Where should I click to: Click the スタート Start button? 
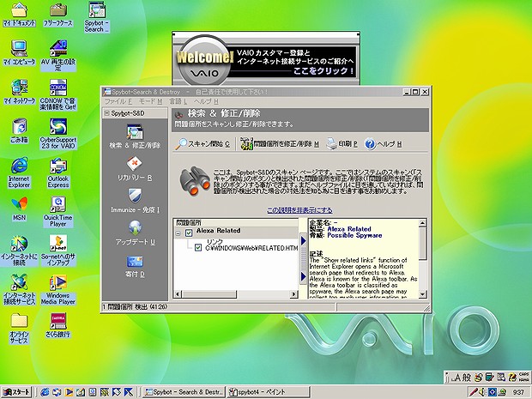pyautogui.click(x=16, y=392)
